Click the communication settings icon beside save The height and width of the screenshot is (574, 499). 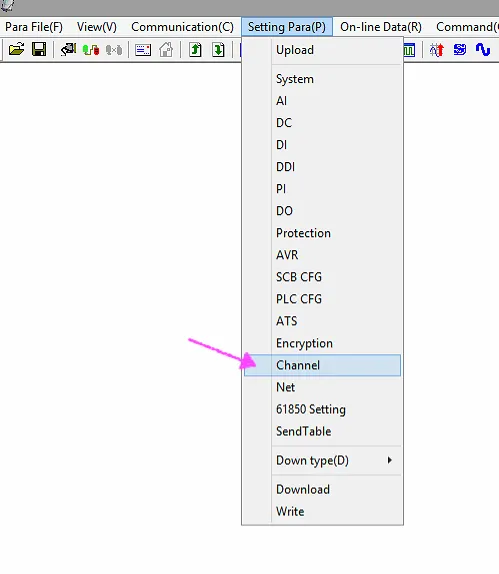pyautogui.click(x=68, y=49)
